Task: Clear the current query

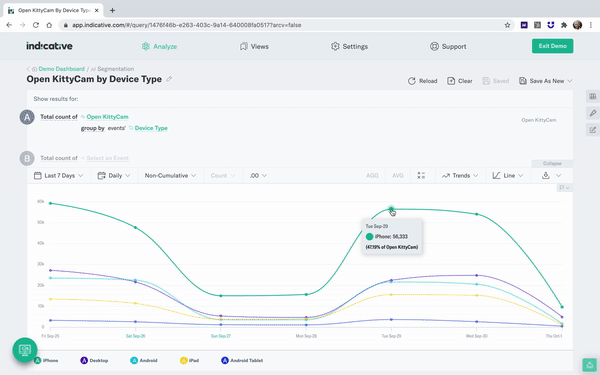Action: click(460, 81)
